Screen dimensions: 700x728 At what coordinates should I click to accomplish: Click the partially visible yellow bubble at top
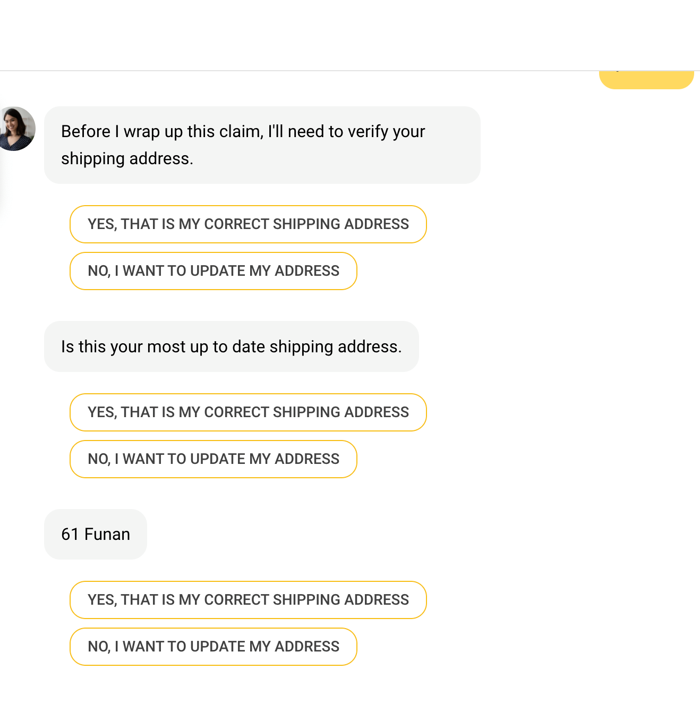click(646, 77)
